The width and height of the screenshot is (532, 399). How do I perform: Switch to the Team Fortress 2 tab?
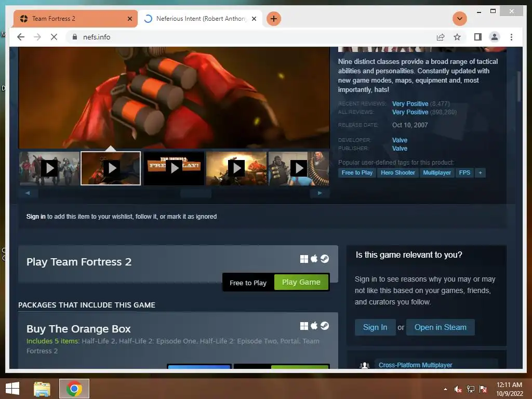75,19
